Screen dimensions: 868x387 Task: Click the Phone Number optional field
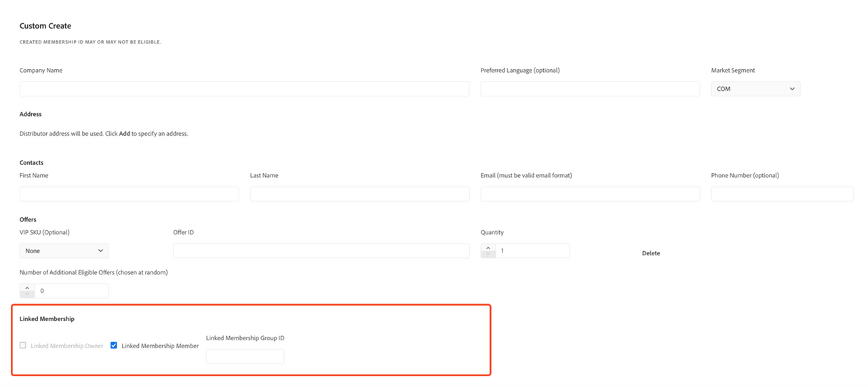click(x=782, y=194)
